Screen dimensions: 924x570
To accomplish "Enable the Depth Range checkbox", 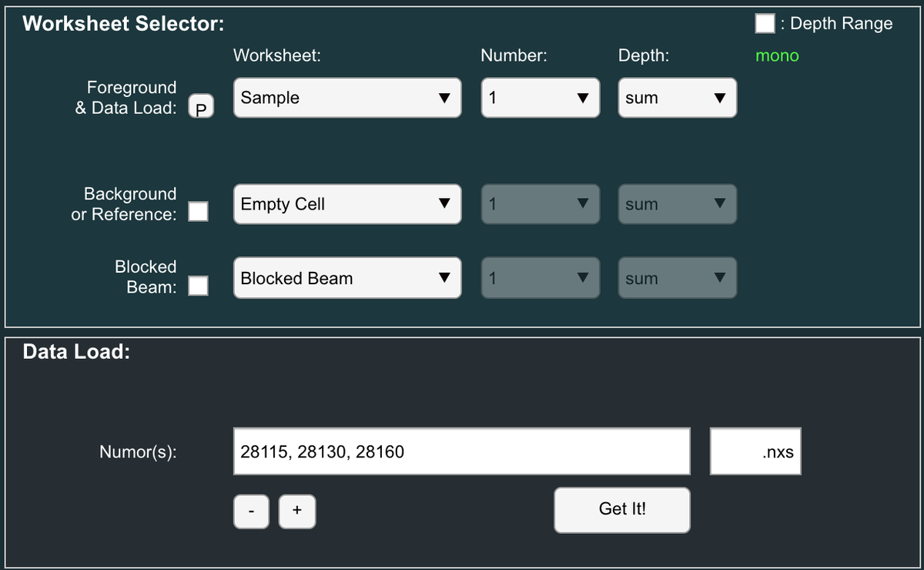I will (x=765, y=23).
